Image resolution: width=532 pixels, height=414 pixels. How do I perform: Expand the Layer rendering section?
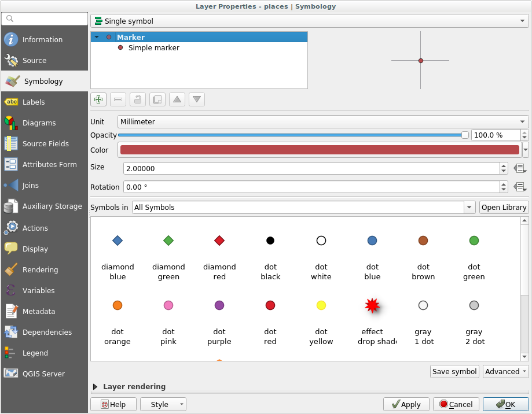[x=96, y=386]
